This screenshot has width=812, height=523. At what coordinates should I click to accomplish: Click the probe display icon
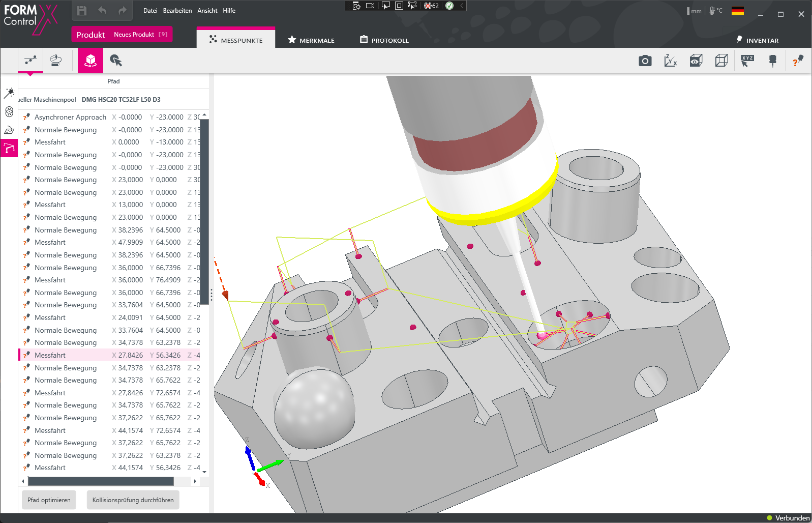tap(773, 61)
